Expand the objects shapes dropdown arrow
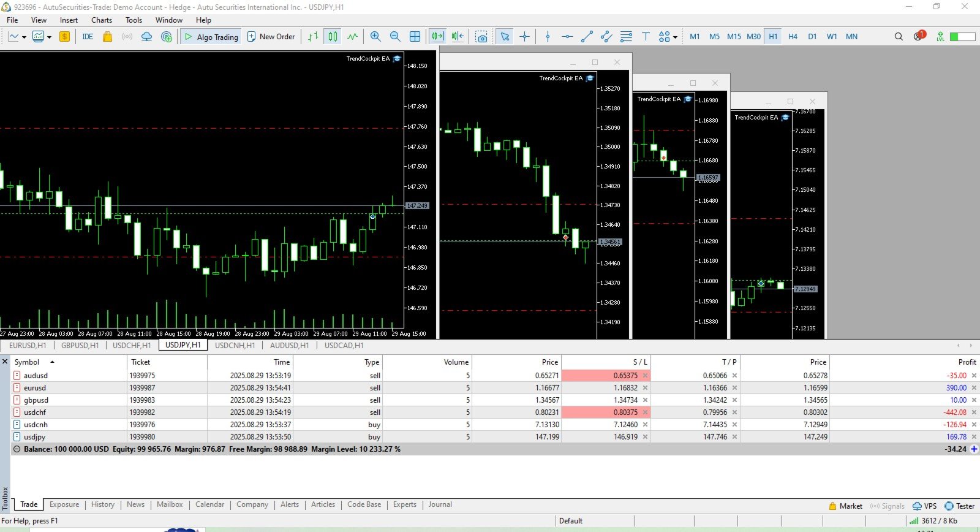This screenshot has height=532, width=980. click(675, 37)
